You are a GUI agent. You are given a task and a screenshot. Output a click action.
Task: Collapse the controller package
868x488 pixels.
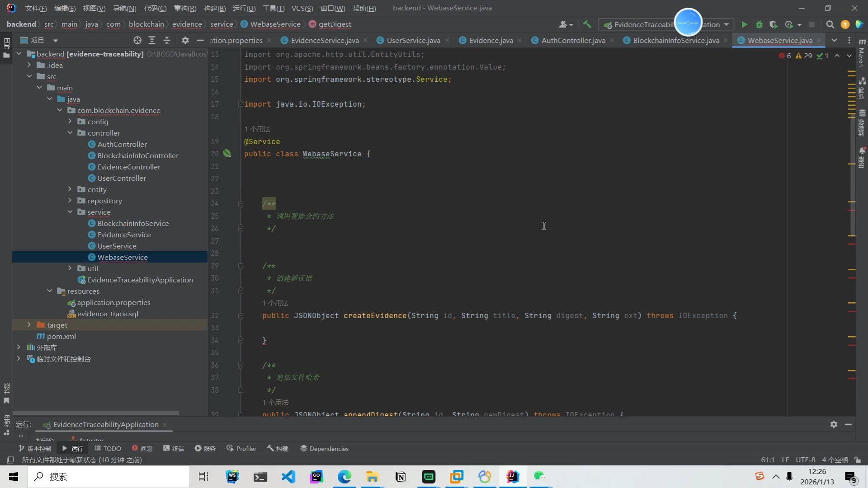(x=70, y=133)
